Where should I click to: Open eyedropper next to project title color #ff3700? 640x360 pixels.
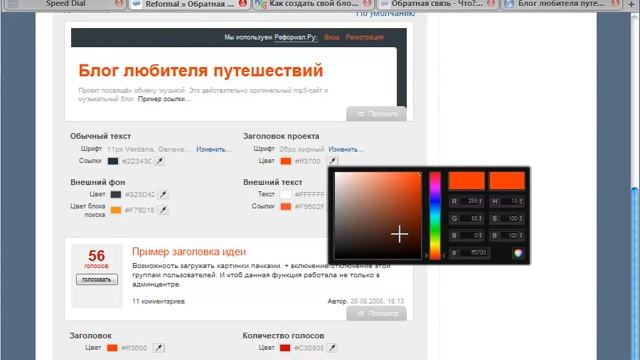click(x=333, y=161)
